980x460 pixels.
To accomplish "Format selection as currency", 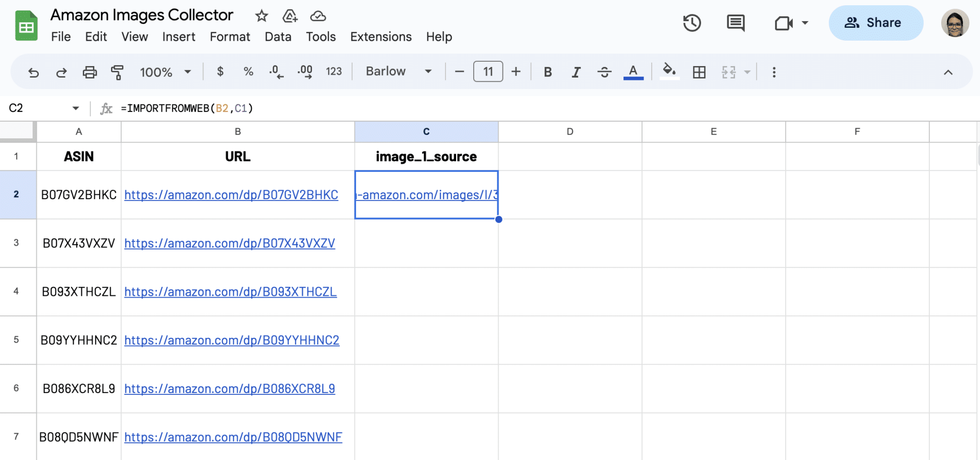I will tap(220, 72).
